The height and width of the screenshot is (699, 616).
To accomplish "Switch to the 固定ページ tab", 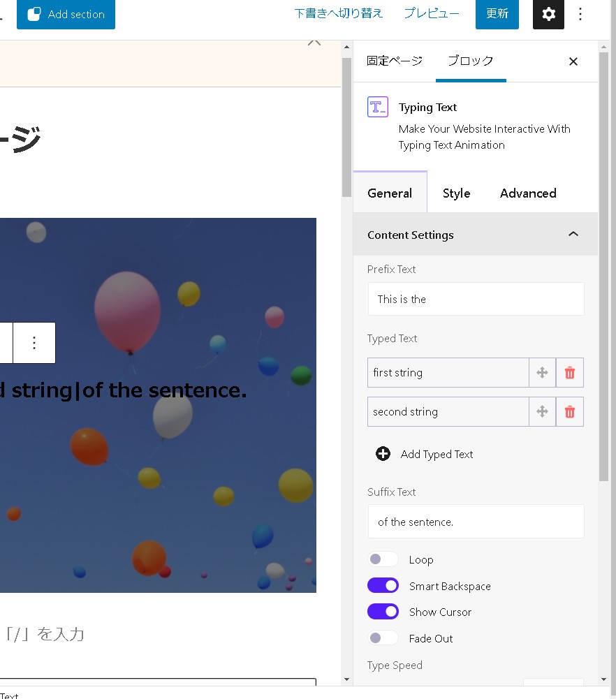I will (395, 61).
